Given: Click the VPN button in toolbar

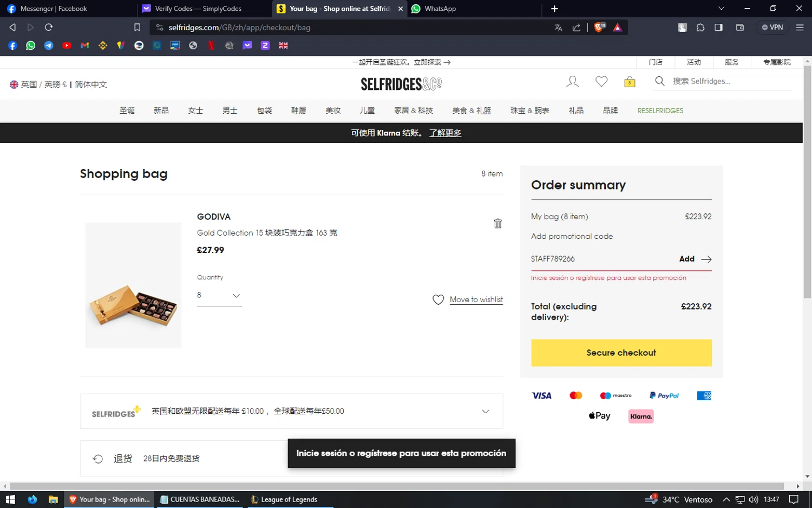Looking at the screenshot, I should 772,28.
